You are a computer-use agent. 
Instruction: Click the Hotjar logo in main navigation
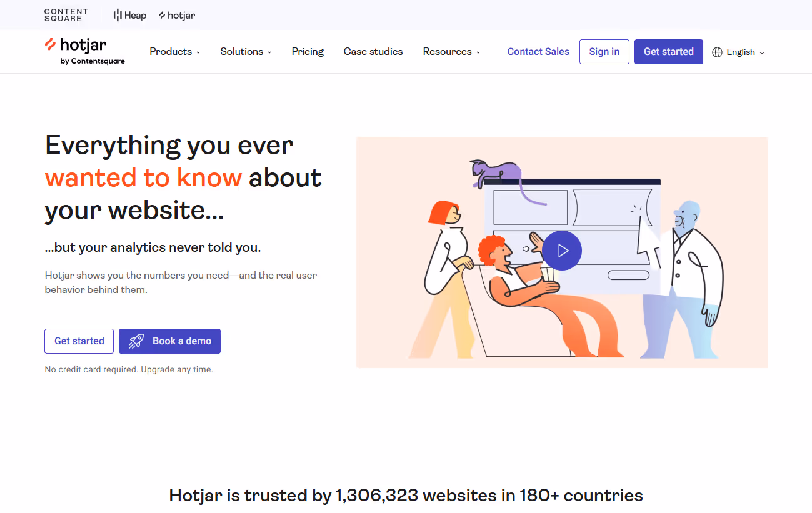coord(84,51)
